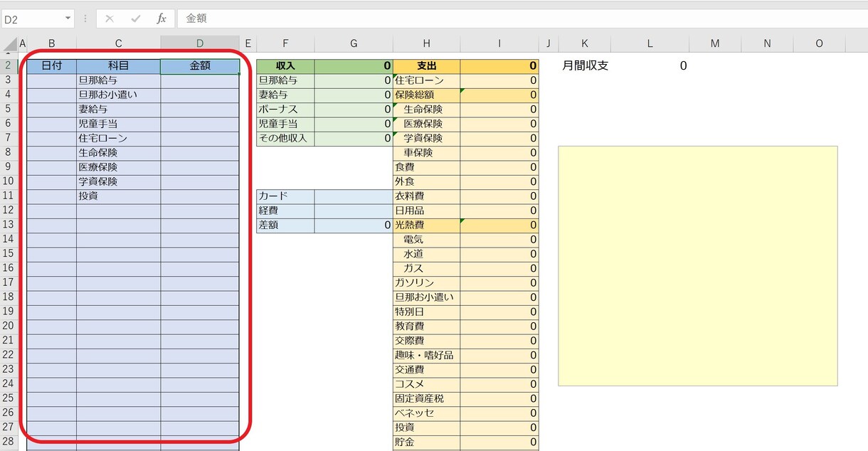Click the Select All corner triangle of the sheet
This screenshot has width=868, height=451.
coord(9,46)
